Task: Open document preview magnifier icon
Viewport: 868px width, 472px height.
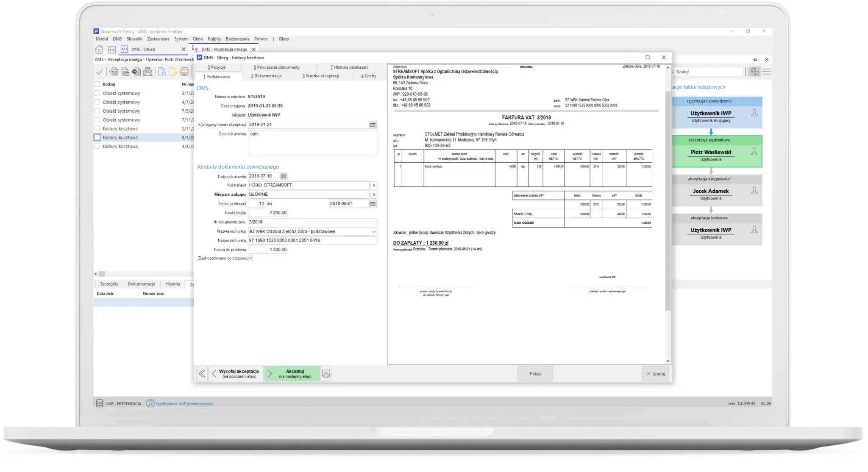Action: pyautogui.click(x=162, y=72)
